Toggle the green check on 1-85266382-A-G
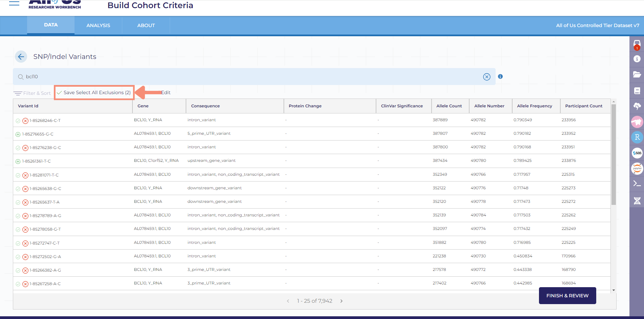 18,270
